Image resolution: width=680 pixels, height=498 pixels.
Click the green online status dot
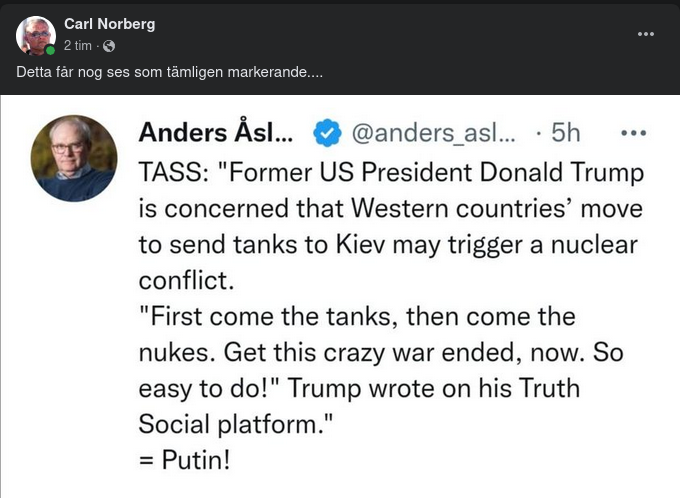tap(50, 50)
